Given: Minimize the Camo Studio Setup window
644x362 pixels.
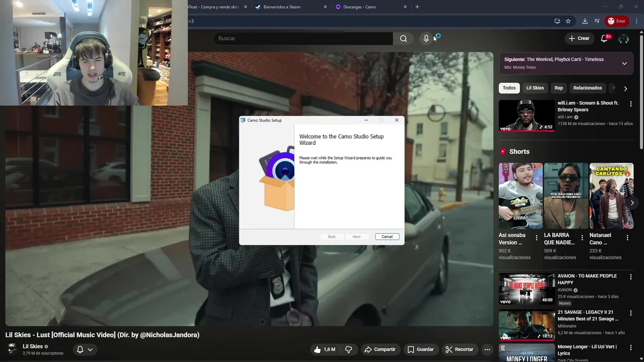Looking at the screenshot, I should 366,120.
